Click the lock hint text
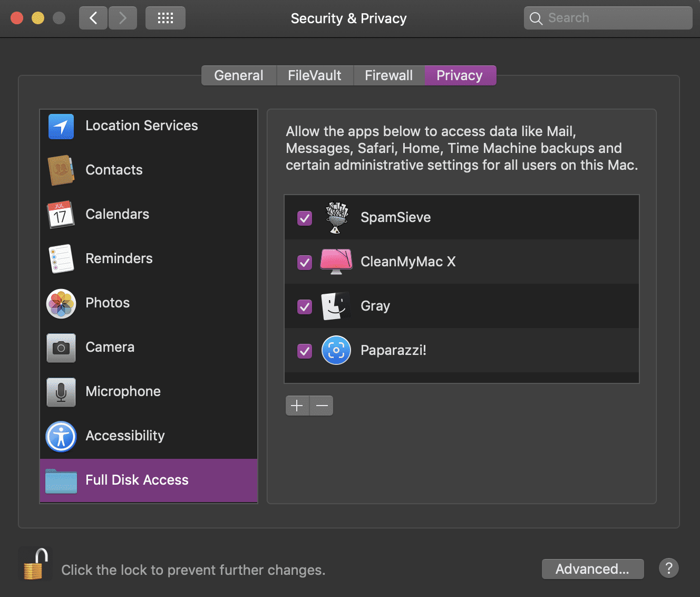This screenshot has width=700, height=597. [x=193, y=570]
